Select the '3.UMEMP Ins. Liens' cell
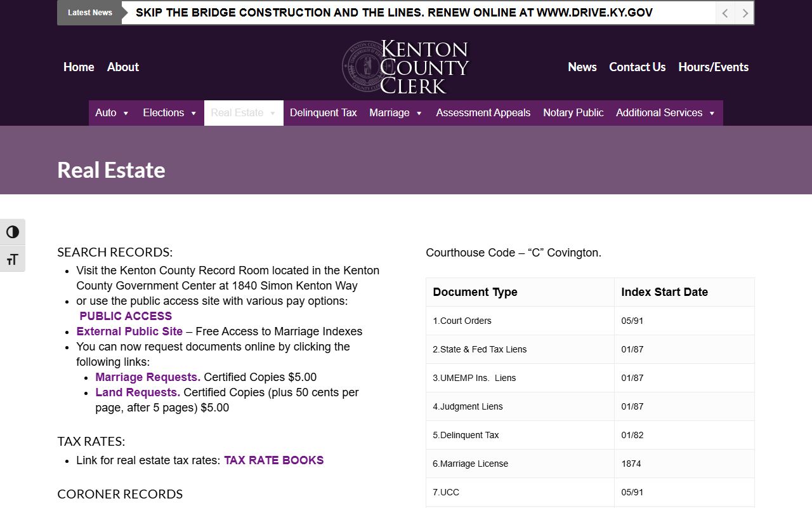This screenshot has width=812, height=508. click(520, 378)
